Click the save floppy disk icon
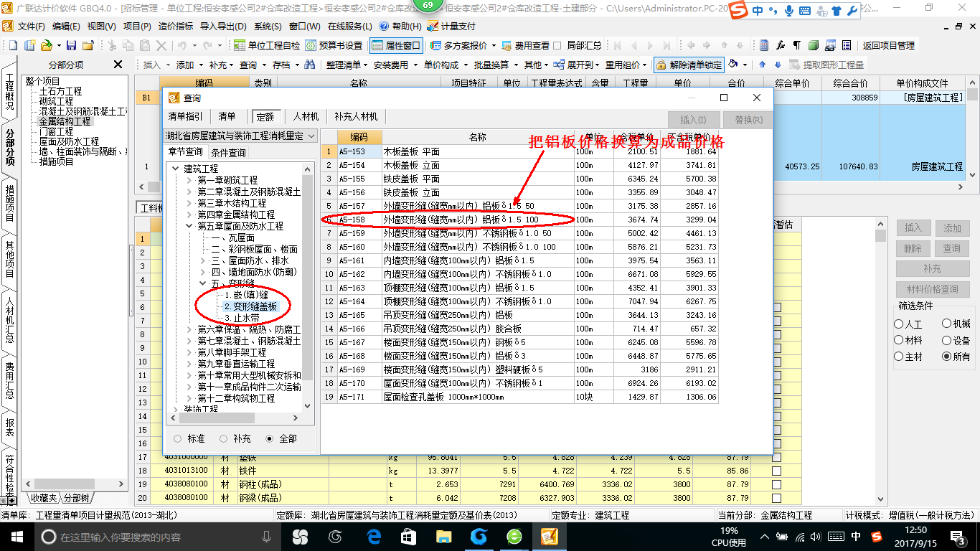Screen dimensions: 980x551 click(72, 45)
